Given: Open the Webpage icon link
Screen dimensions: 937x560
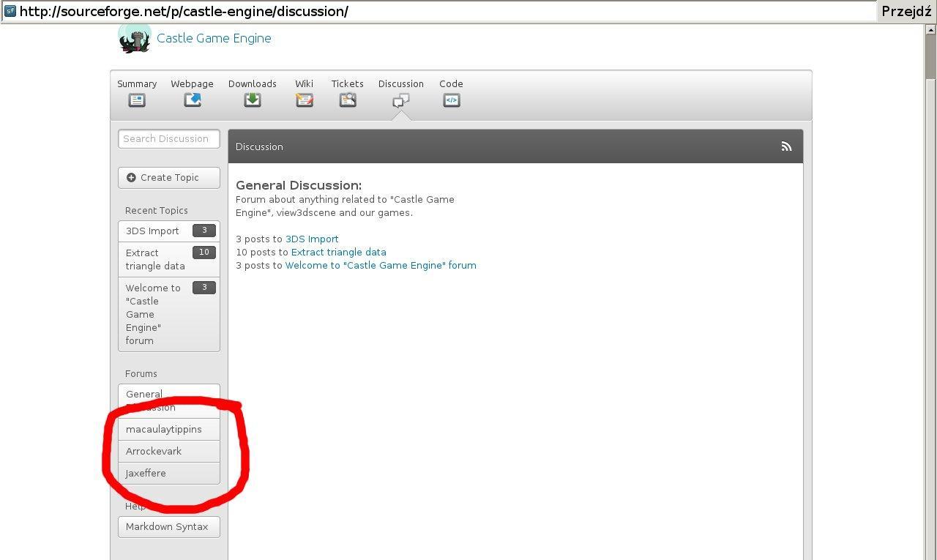Looking at the screenshot, I should click(193, 100).
